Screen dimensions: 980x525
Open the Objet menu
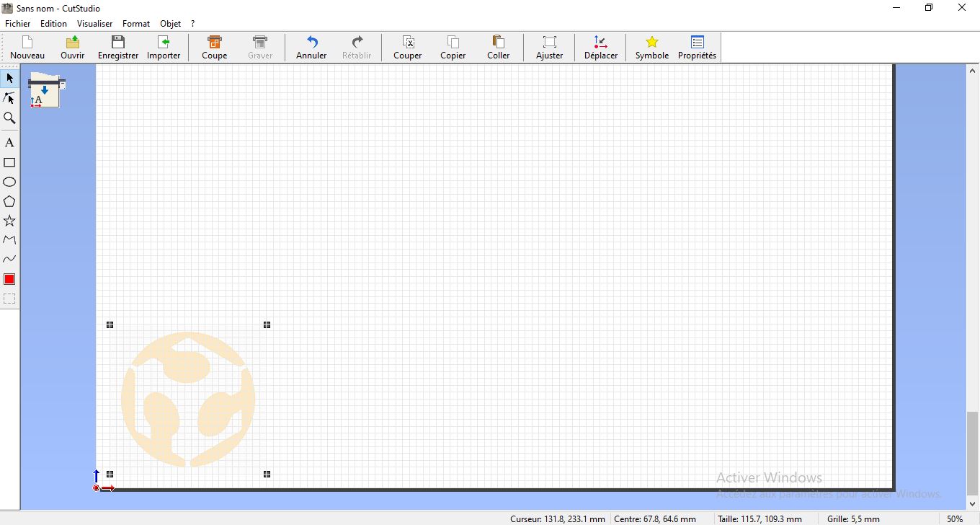click(171, 24)
